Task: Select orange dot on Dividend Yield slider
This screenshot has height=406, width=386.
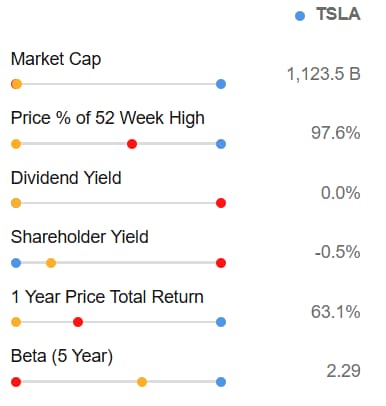Action: tap(16, 203)
